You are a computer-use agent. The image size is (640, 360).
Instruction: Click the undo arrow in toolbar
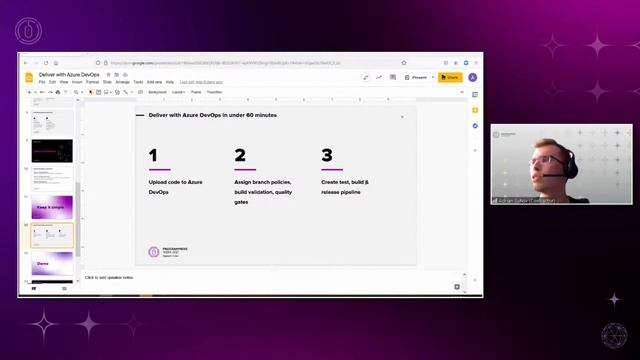point(42,92)
